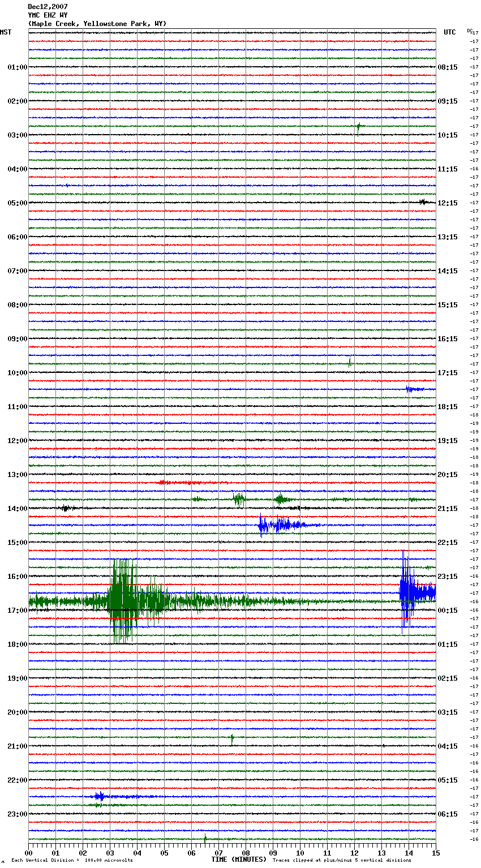
Task: Click the 17:00 MST time label
Action: 18,611
